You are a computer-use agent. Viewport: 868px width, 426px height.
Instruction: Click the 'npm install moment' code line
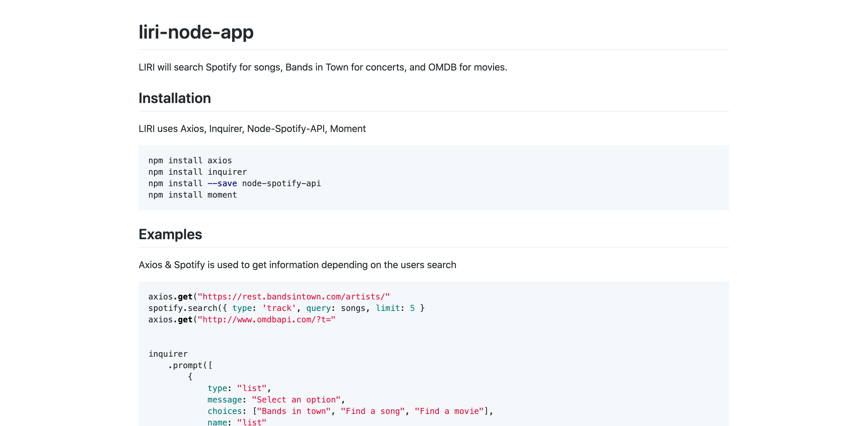(192, 195)
